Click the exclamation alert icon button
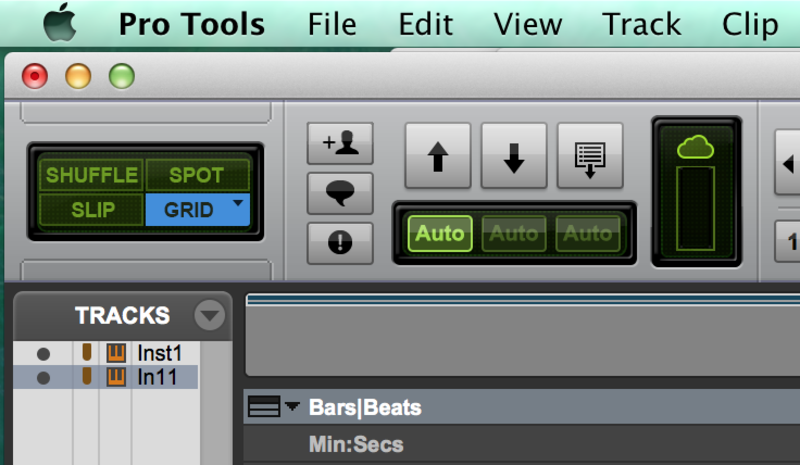The width and height of the screenshot is (800, 465). coord(340,243)
